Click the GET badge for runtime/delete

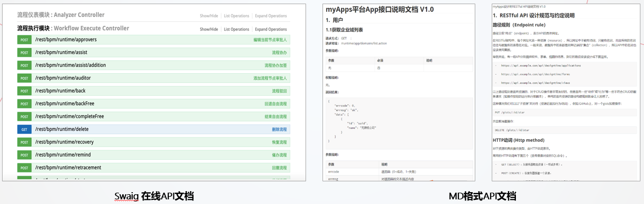(24, 129)
